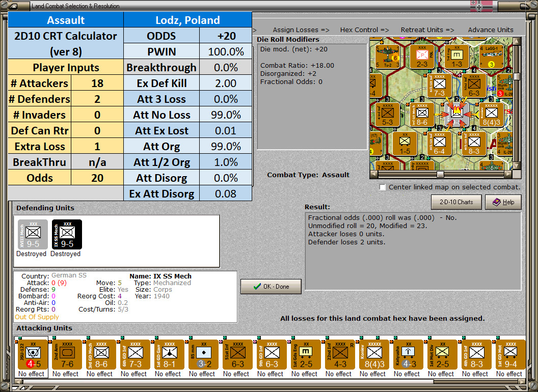Image resolution: width=538 pixels, height=392 pixels.
Task: Click the Extra Loss value 1
Action: 97,147
